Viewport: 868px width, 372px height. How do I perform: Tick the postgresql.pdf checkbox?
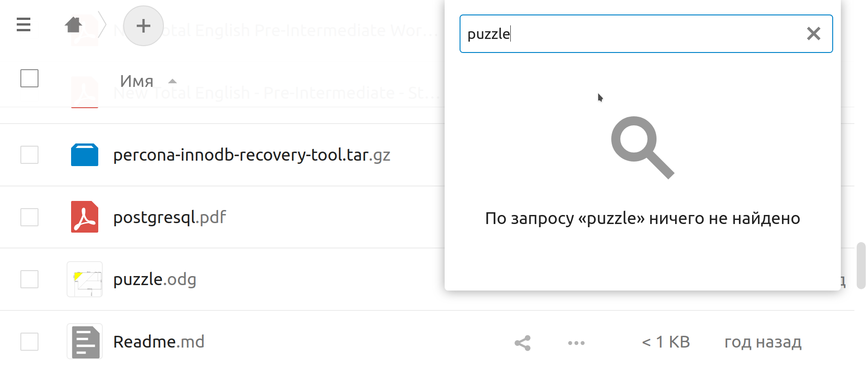(29, 217)
